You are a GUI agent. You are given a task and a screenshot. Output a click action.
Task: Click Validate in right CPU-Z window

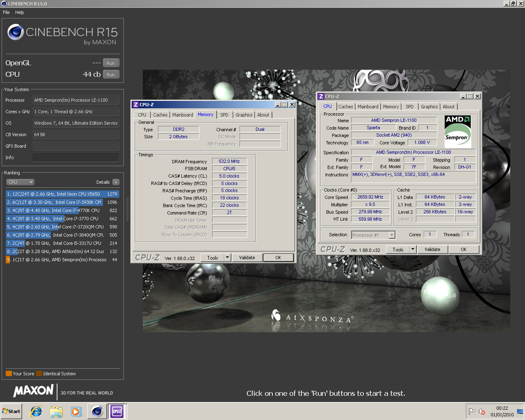coord(432,249)
